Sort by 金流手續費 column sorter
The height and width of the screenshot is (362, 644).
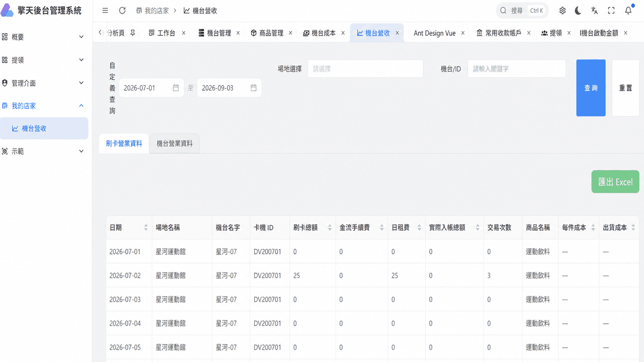[382, 228]
